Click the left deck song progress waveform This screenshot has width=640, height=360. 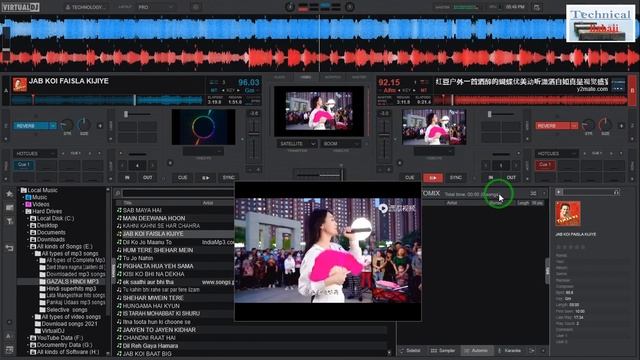[x=107, y=100]
